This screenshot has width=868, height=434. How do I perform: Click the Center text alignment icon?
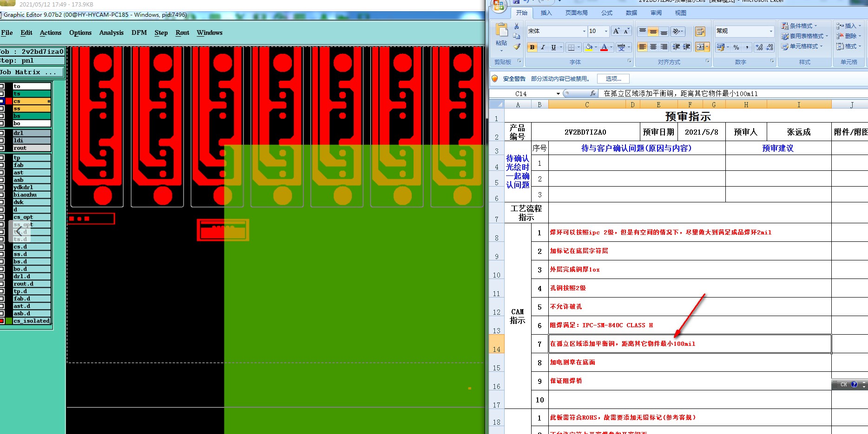point(653,47)
